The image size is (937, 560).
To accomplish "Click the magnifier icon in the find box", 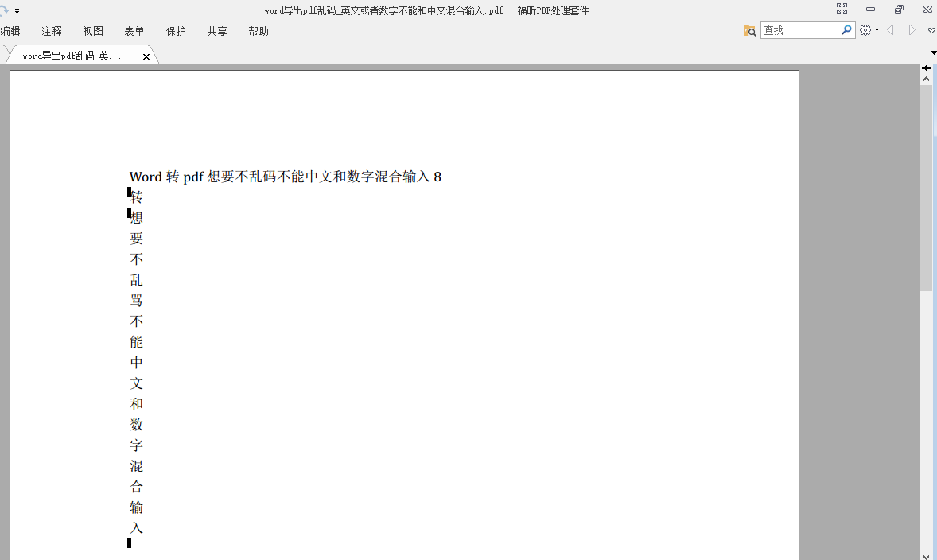I will coord(846,29).
